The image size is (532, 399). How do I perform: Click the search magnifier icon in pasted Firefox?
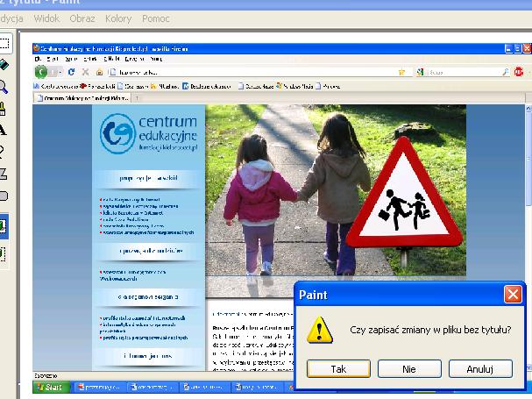[x=506, y=72]
